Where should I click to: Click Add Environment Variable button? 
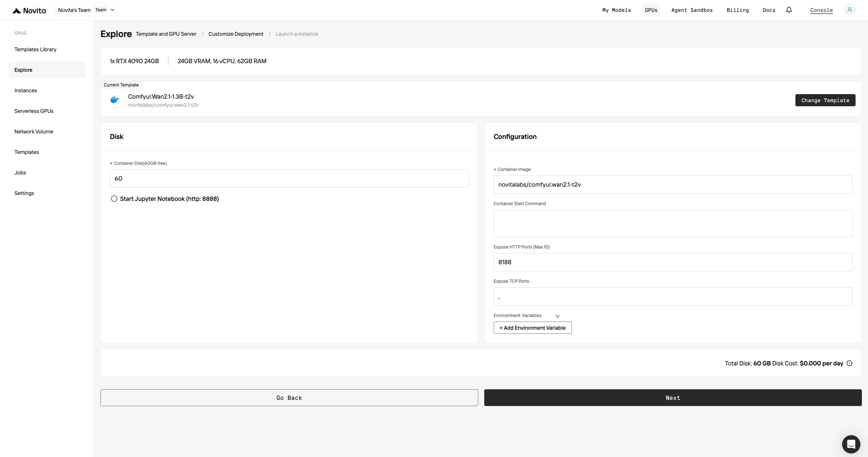pos(532,328)
